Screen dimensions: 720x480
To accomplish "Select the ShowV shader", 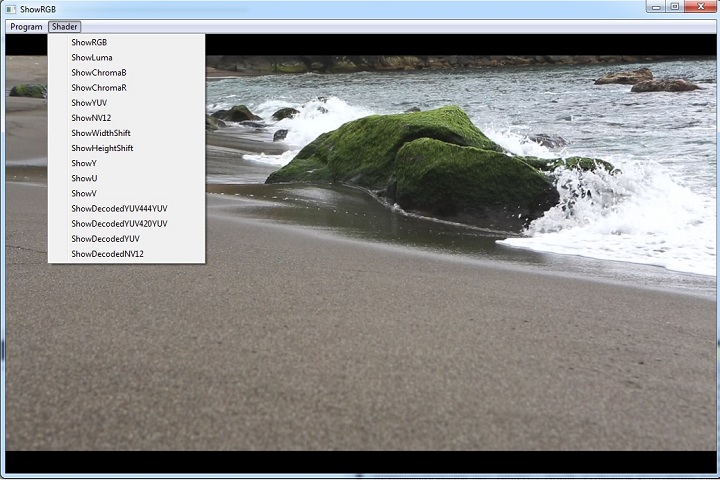I will pos(126,193).
